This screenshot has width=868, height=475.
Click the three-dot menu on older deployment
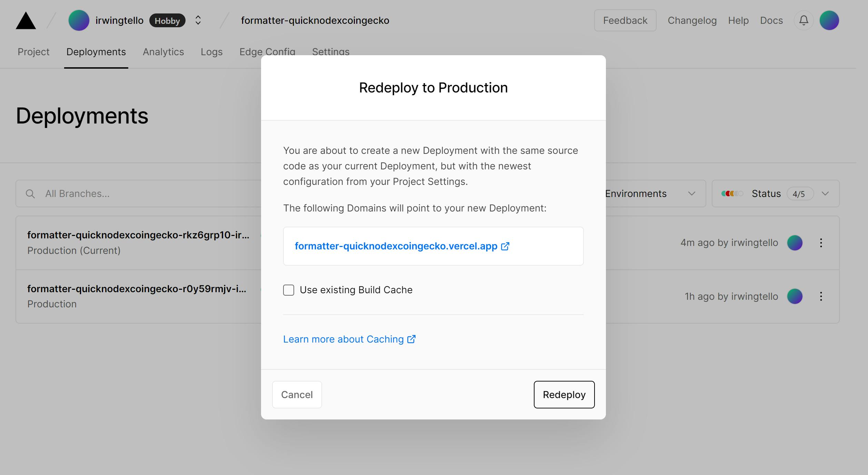(821, 296)
